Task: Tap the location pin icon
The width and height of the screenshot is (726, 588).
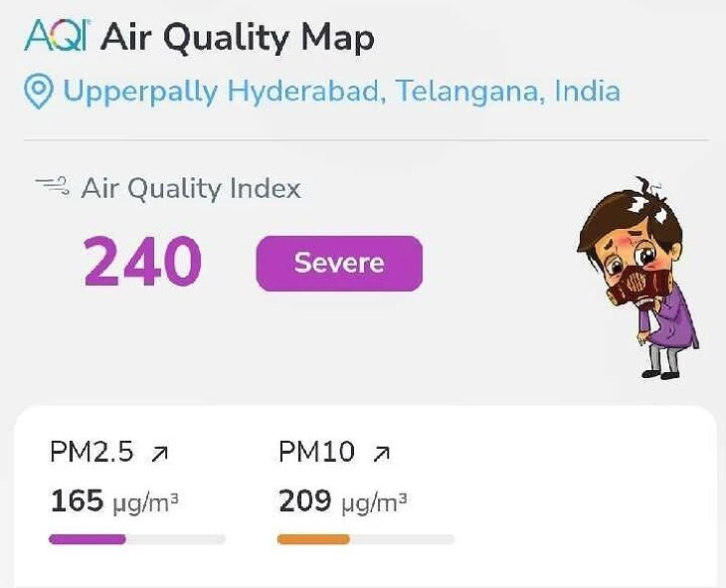Action: (x=38, y=93)
